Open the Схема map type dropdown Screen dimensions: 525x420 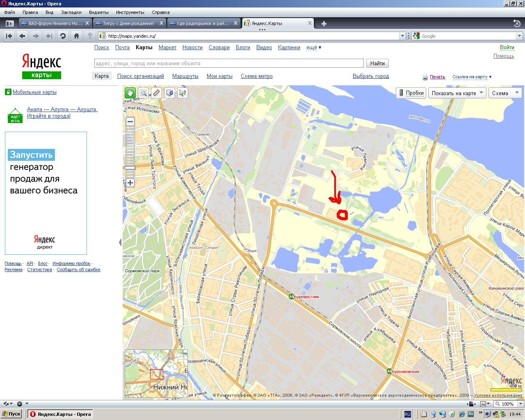click(504, 93)
